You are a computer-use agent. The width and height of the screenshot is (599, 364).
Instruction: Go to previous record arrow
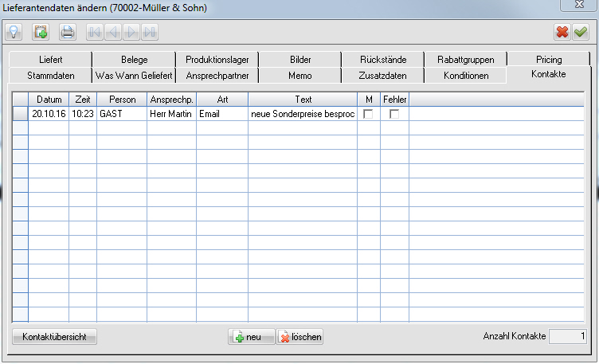click(x=114, y=32)
